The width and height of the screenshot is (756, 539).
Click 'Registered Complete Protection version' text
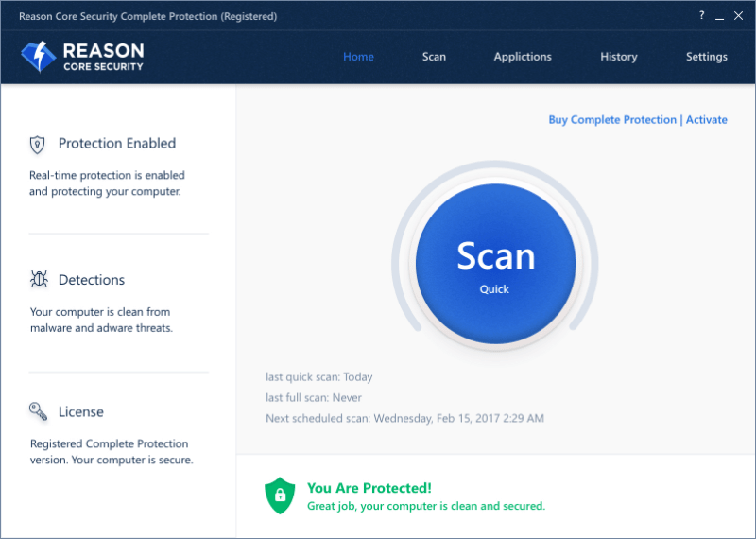[112, 452]
